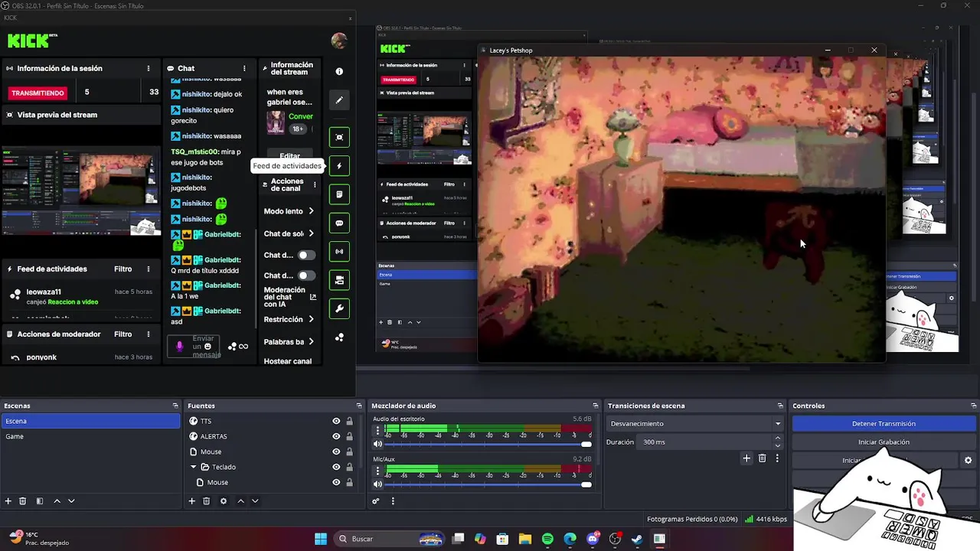Screen dimensions: 980x551
Task: Add a scene transition with plus icon
Action: (x=746, y=458)
